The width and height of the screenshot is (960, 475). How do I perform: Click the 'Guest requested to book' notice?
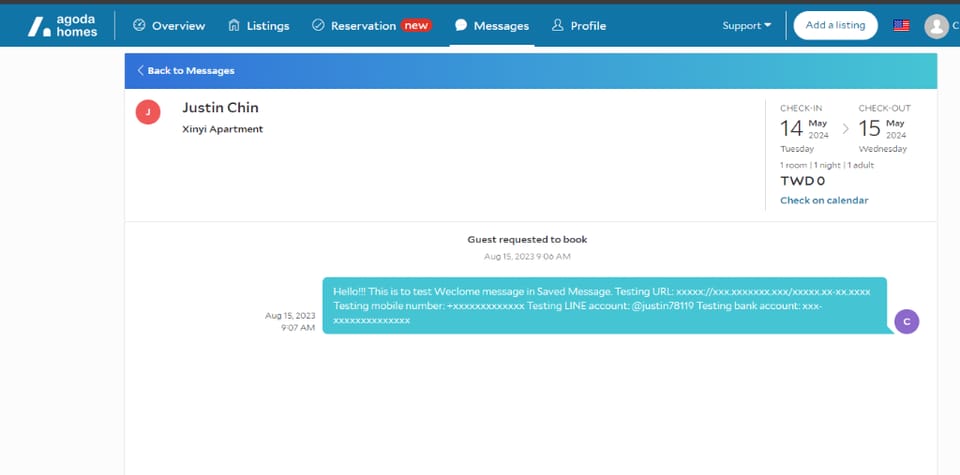click(527, 239)
